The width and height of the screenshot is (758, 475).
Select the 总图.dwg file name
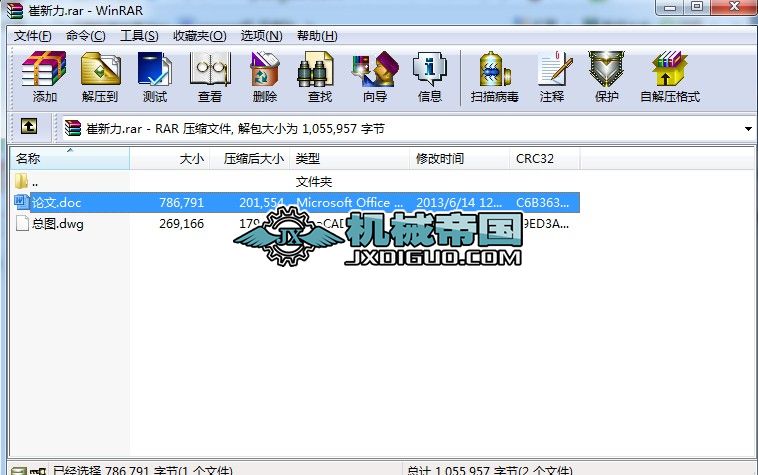pos(58,224)
